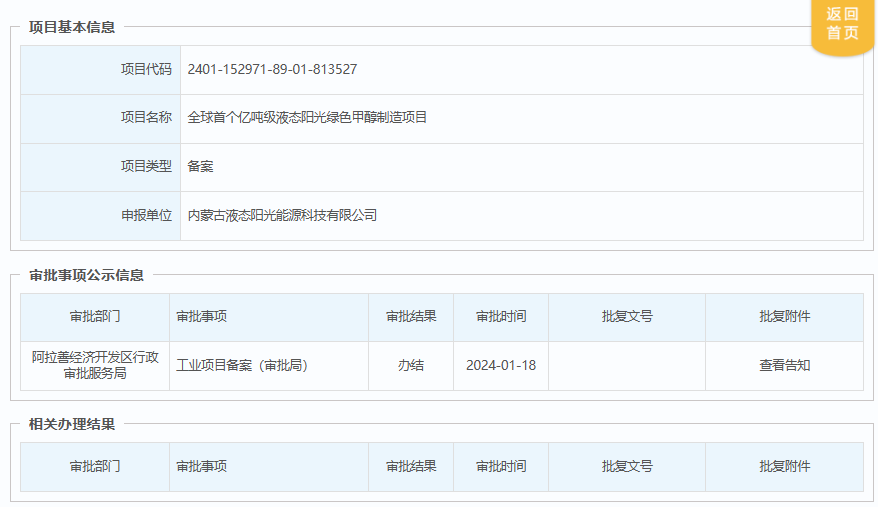Click 审批结果 header in 相关办理结果 table
The height and width of the screenshot is (507, 878).
click(x=410, y=466)
